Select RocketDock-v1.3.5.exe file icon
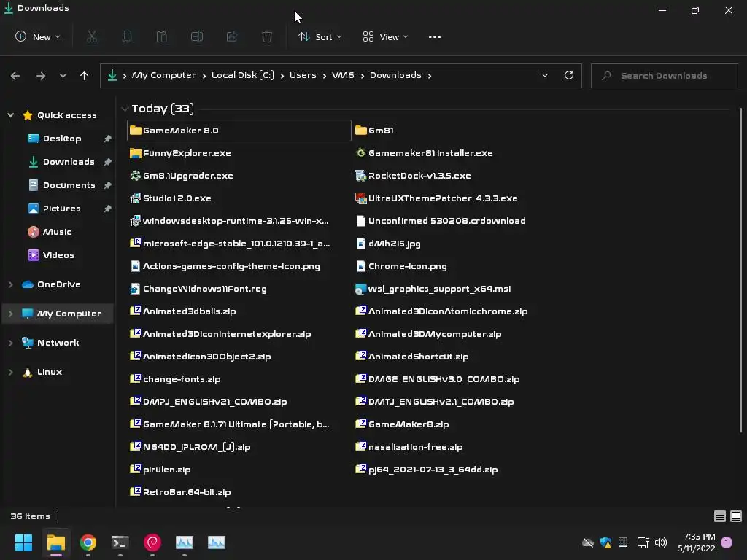Viewport: 747px width, 560px height. click(x=360, y=176)
